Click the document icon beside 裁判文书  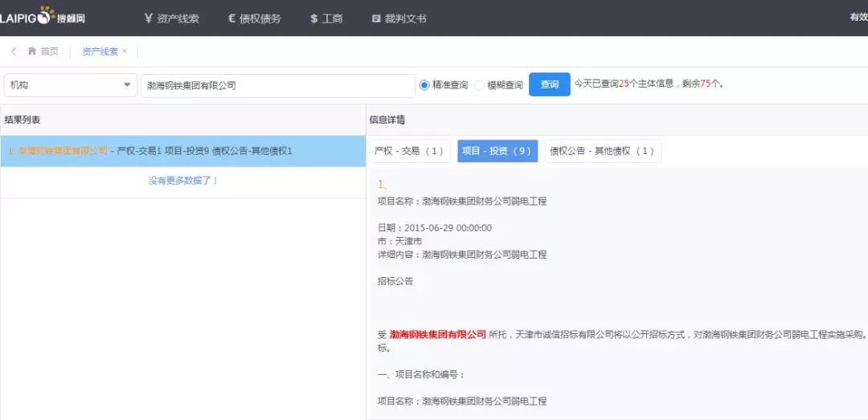(x=376, y=18)
